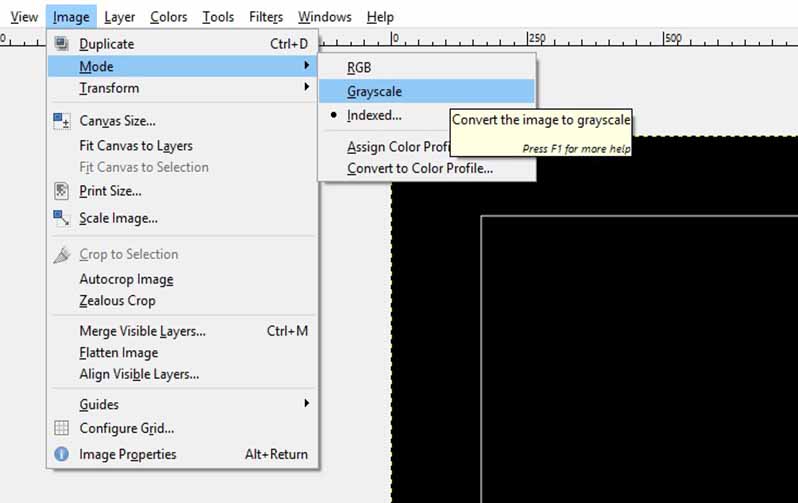Screen dimensions: 798x503
Task: Click the Duplicate icon in Image menu
Action: point(62,44)
